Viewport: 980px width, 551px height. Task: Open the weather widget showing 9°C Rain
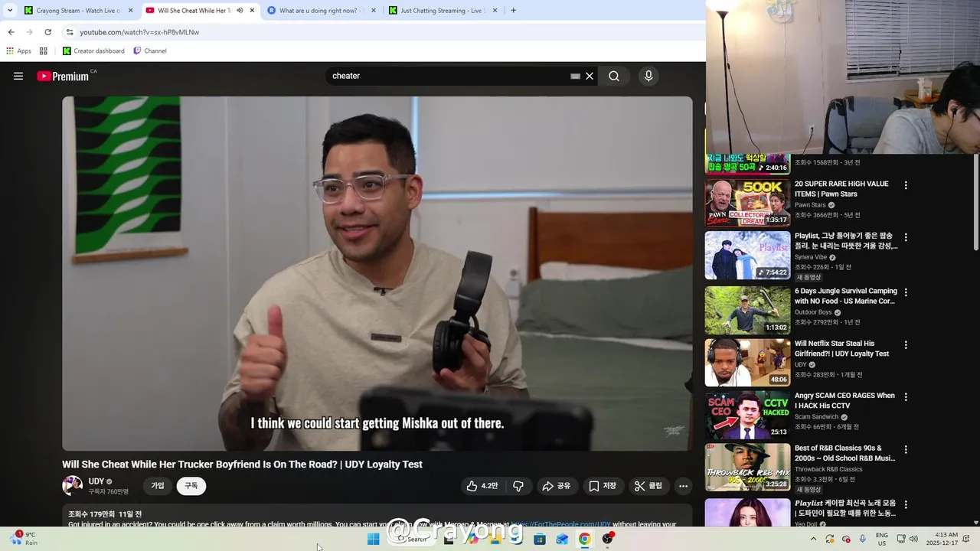[x=24, y=539]
